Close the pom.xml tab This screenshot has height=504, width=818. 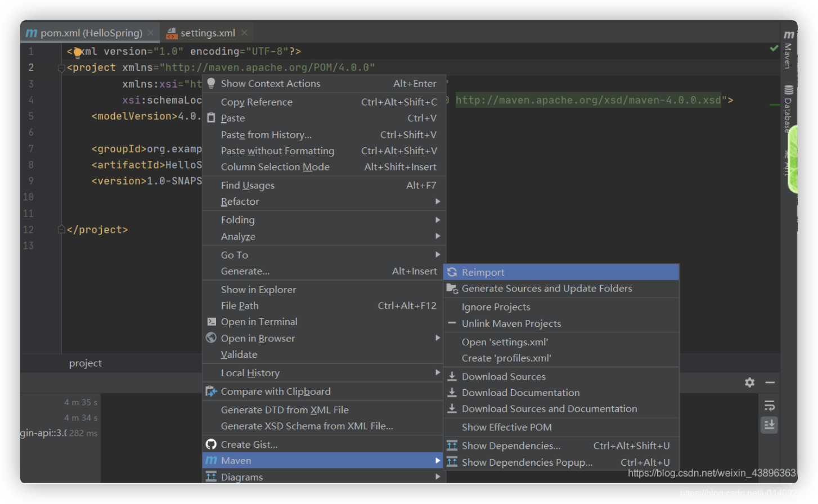click(151, 33)
